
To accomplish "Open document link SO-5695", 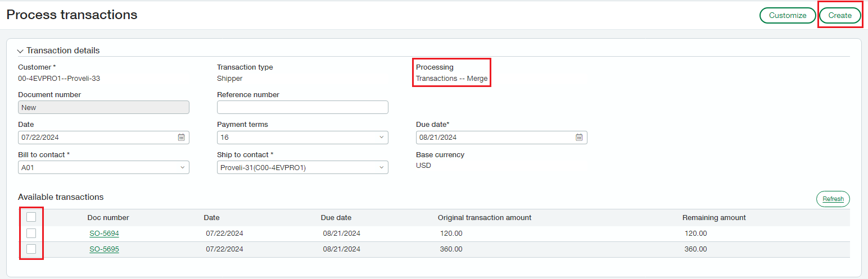I will point(104,249).
